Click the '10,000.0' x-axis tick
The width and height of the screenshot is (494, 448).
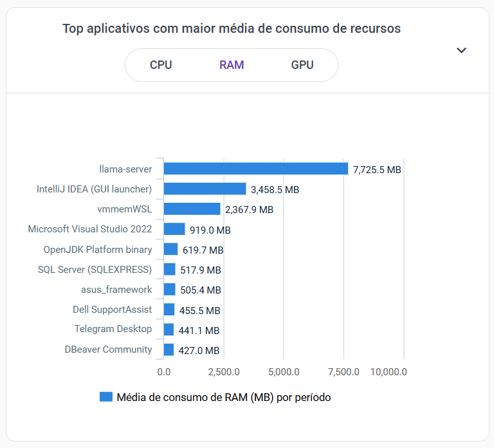click(x=389, y=372)
